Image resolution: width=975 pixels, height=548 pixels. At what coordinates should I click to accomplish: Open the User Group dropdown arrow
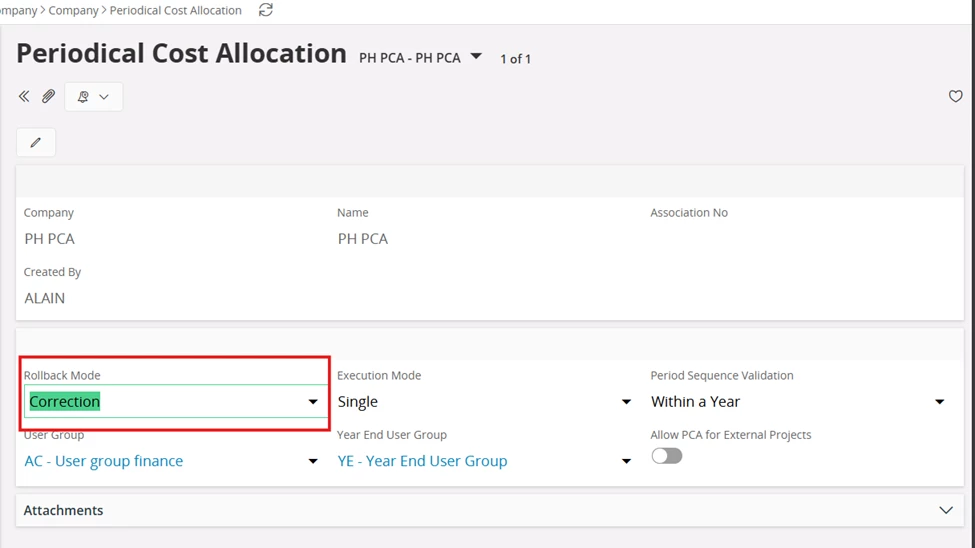[x=313, y=462]
